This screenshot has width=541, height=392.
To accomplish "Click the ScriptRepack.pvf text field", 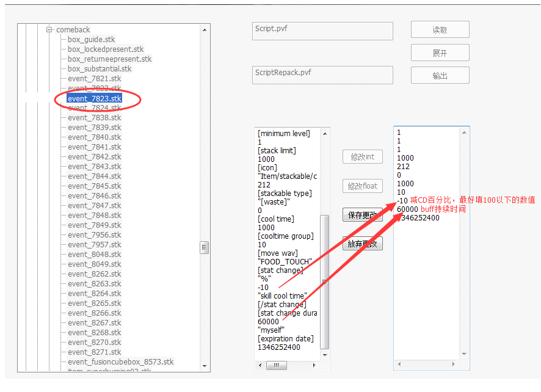I will pos(322,75).
